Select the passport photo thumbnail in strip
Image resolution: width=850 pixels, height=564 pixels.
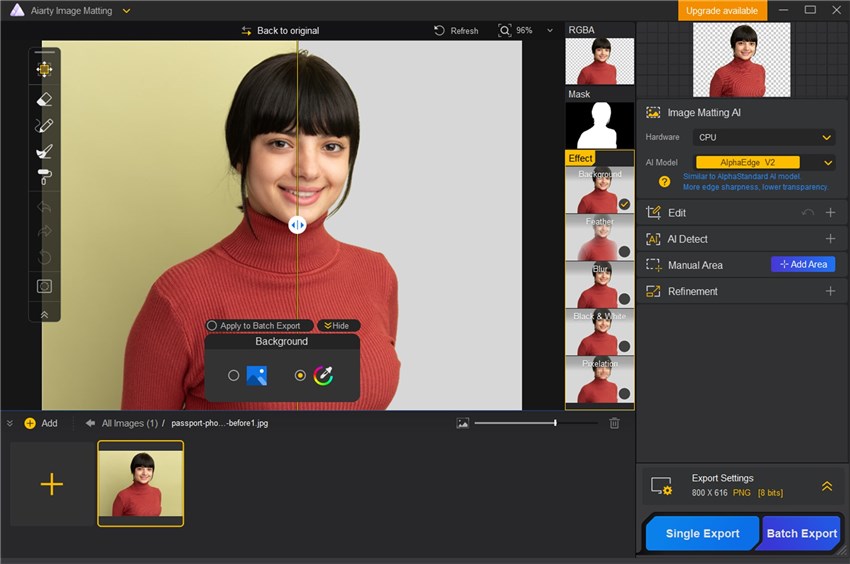coord(140,483)
